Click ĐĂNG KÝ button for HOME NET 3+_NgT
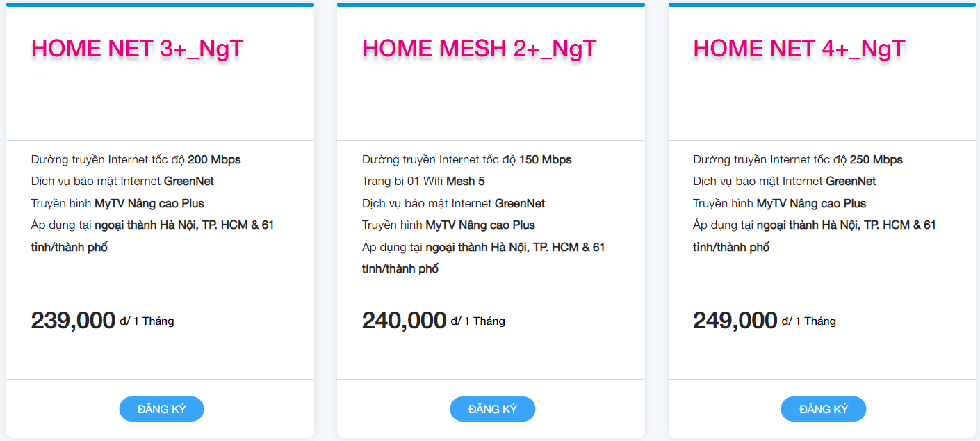Viewport: 980px width, 441px height. pos(161,409)
